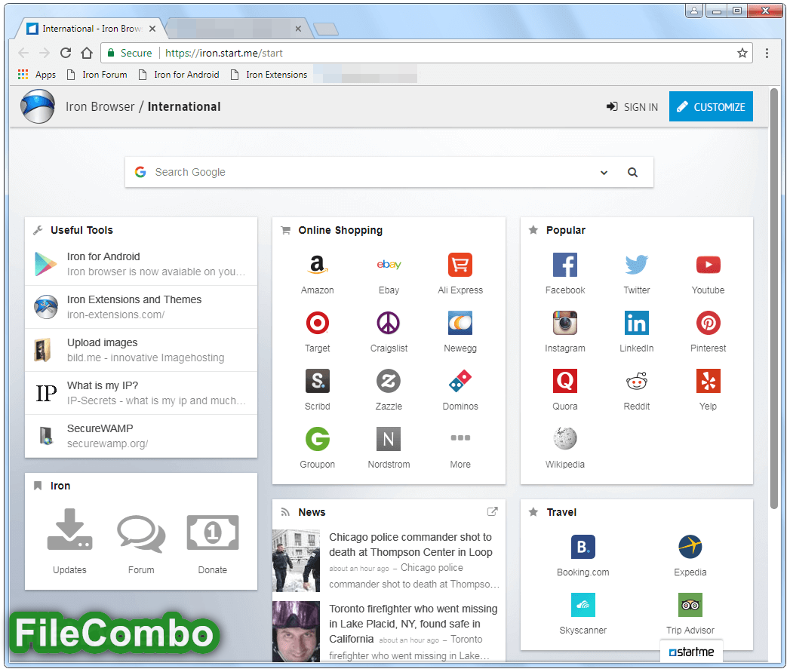Click the Iron Browser globe logo
The width and height of the screenshot is (790, 672).
click(38, 106)
